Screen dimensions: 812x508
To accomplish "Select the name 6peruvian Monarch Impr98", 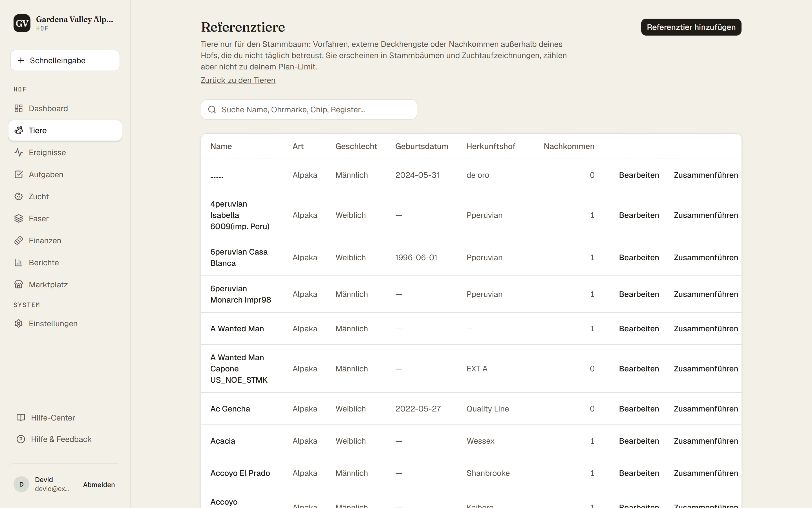I will click(x=240, y=294).
